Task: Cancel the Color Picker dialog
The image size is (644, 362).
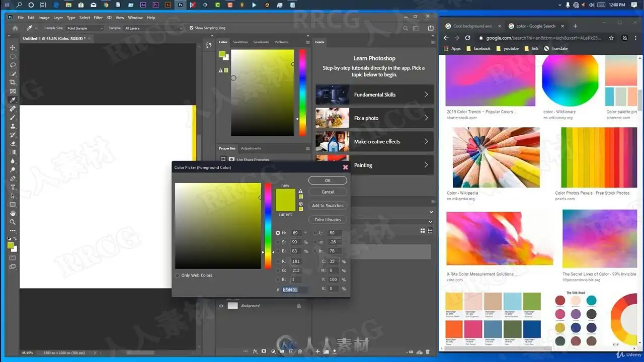Action: point(328,192)
